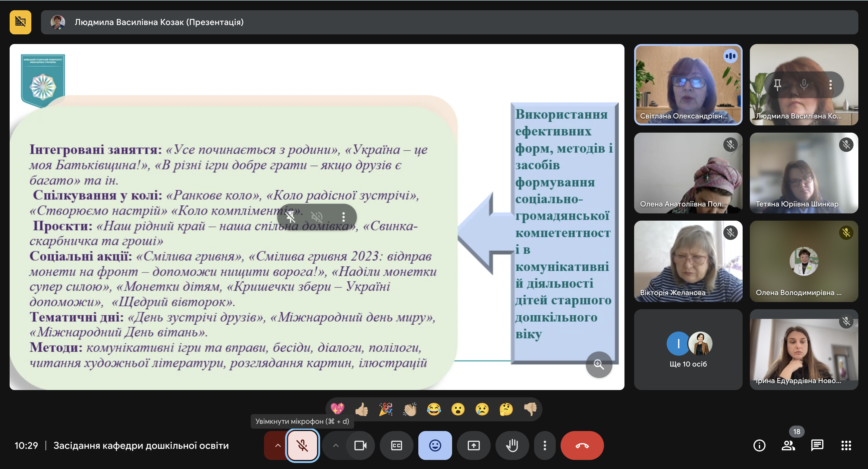
Task: Unpin the presentation using overlay pin icon
Action: 291,217
